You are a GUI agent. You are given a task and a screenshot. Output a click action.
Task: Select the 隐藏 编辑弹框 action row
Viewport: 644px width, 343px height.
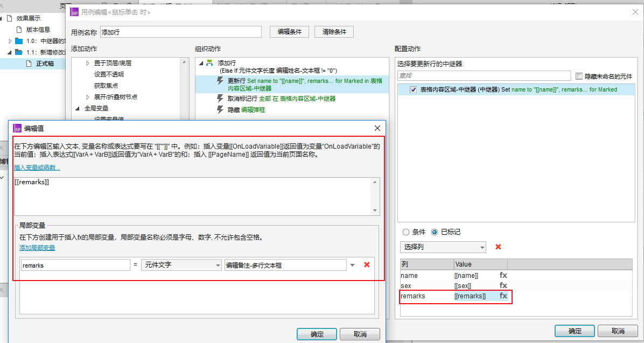[292, 110]
